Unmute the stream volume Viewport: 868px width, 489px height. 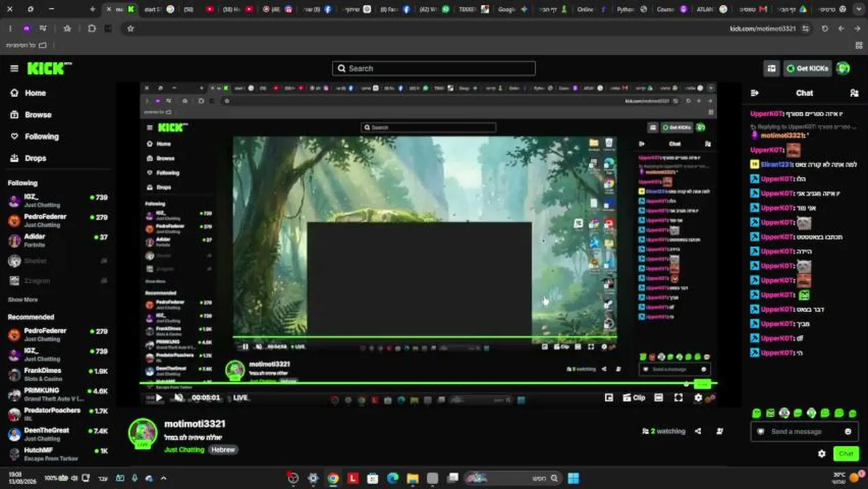[x=178, y=398]
